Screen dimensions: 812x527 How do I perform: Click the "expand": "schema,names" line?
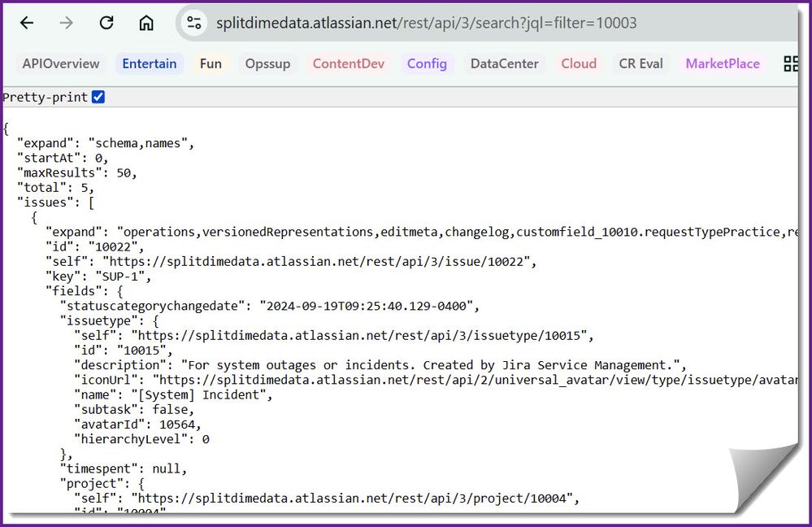tap(106, 143)
